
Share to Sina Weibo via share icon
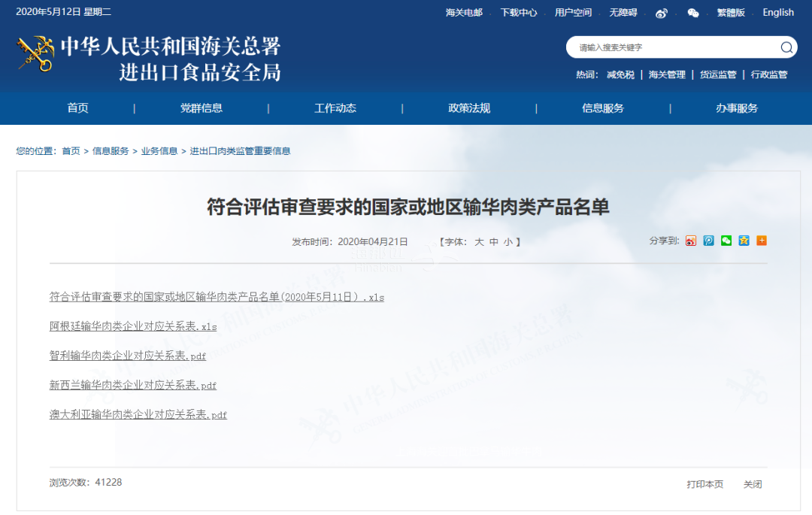click(691, 241)
